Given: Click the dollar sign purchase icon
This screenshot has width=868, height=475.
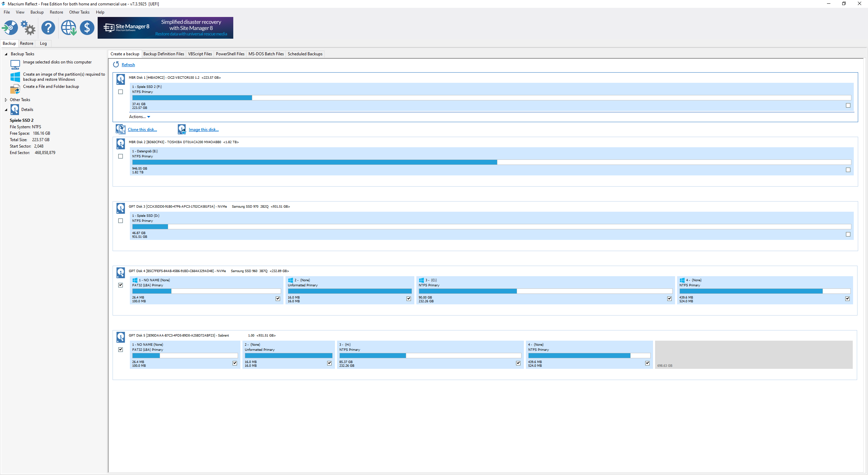Looking at the screenshot, I should 87,28.
